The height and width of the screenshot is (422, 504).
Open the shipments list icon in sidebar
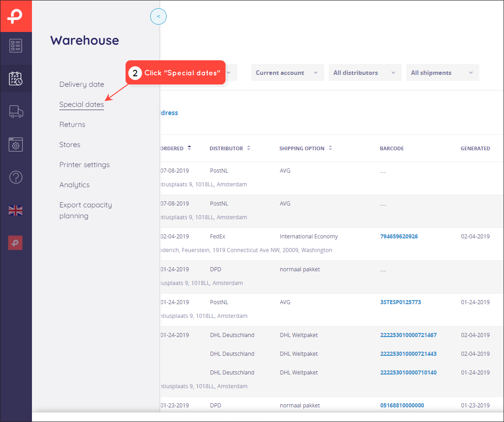(x=16, y=46)
